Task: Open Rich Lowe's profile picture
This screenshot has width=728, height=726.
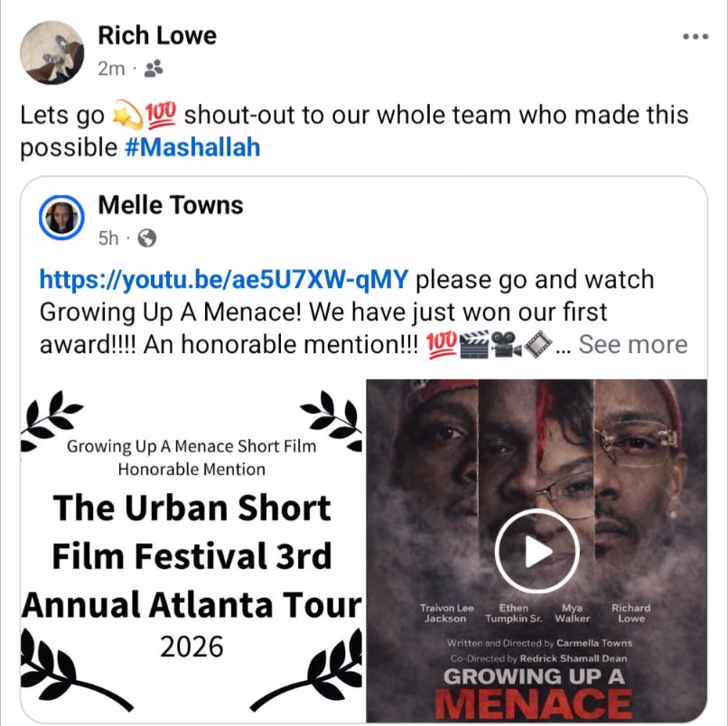Action: tap(51, 52)
